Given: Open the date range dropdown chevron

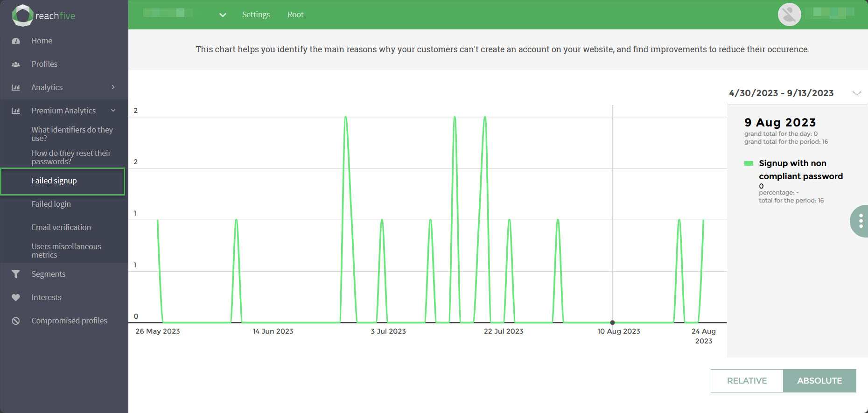Looking at the screenshot, I should point(857,93).
